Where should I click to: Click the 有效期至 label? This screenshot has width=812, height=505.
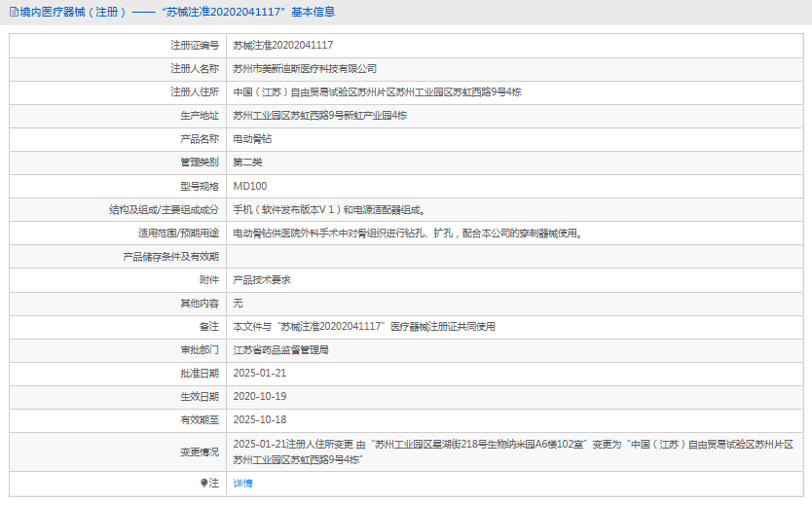(200, 419)
